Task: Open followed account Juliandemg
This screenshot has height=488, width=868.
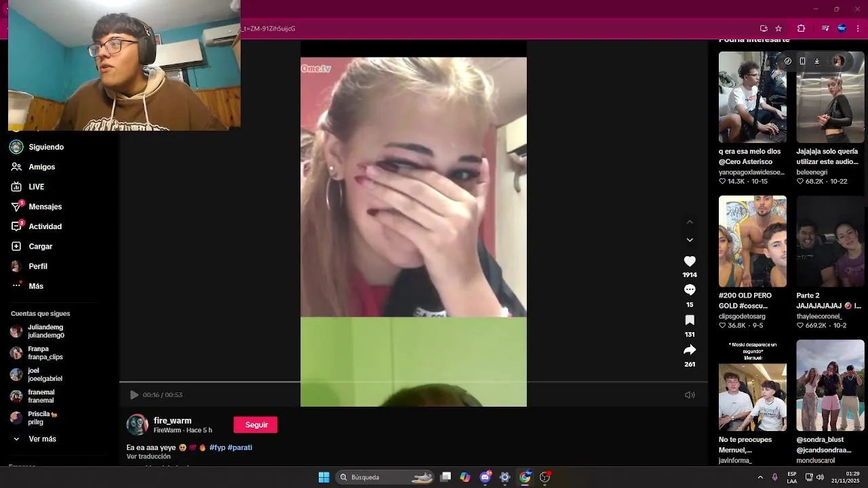Action: click(37, 331)
